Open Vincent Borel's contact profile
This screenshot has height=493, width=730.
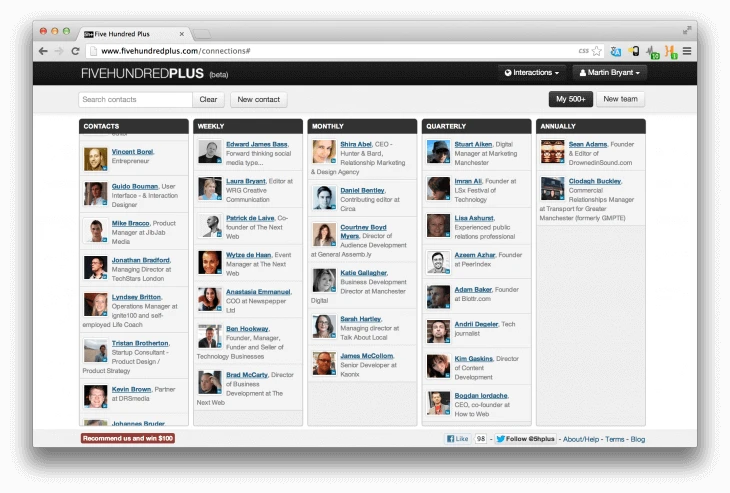click(x=132, y=152)
